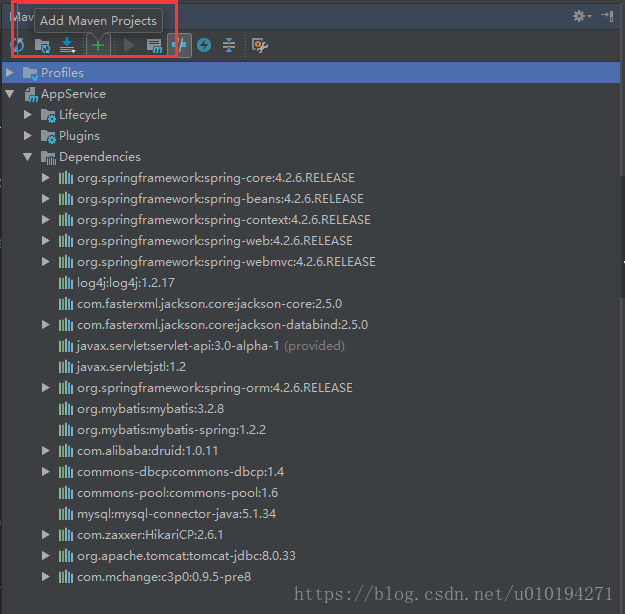The height and width of the screenshot is (614, 625).
Task: Select the AppService project label
Action: (x=73, y=94)
